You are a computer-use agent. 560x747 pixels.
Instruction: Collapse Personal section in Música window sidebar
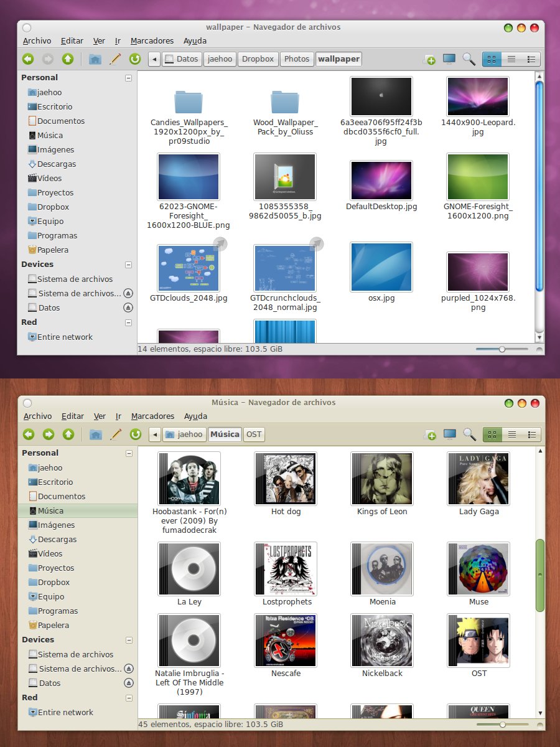click(129, 453)
